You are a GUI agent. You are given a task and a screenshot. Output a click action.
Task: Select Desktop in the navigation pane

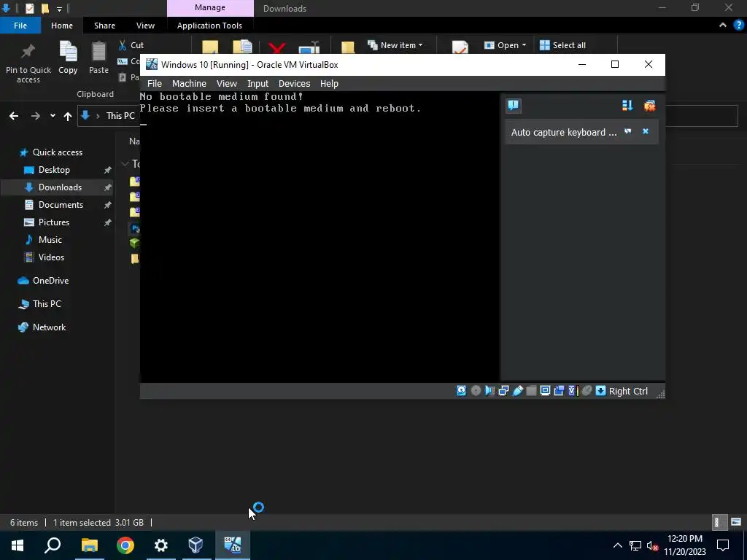coord(54,170)
